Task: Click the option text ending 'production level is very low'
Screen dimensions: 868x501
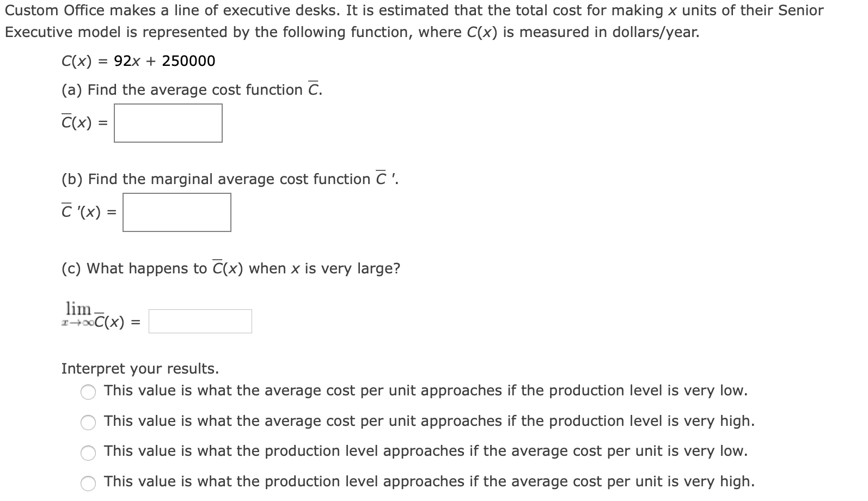Action: [426, 391]
